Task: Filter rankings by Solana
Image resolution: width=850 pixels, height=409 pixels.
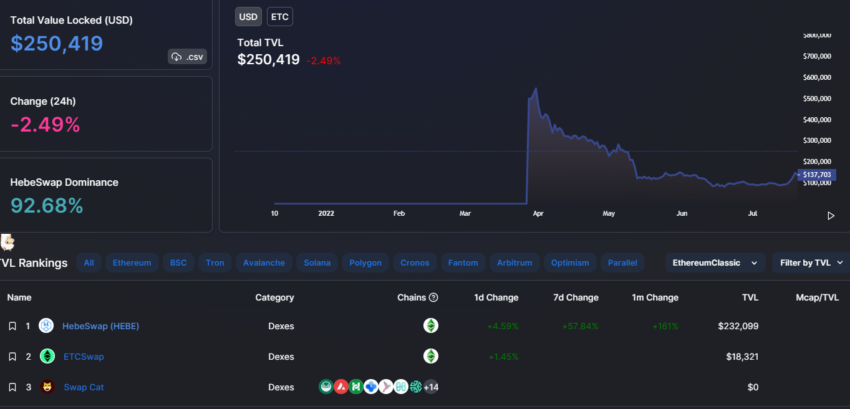Action: click(317, 263)
